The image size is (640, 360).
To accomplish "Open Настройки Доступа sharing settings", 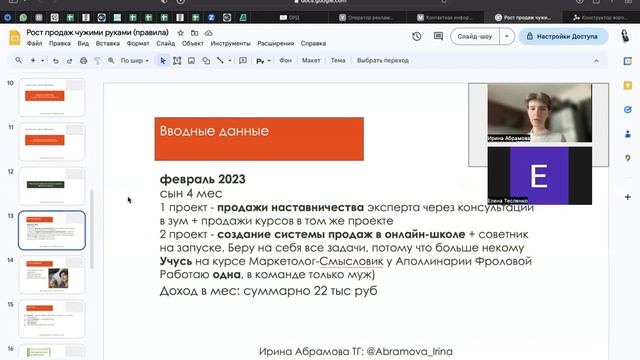I will (563, 36).
